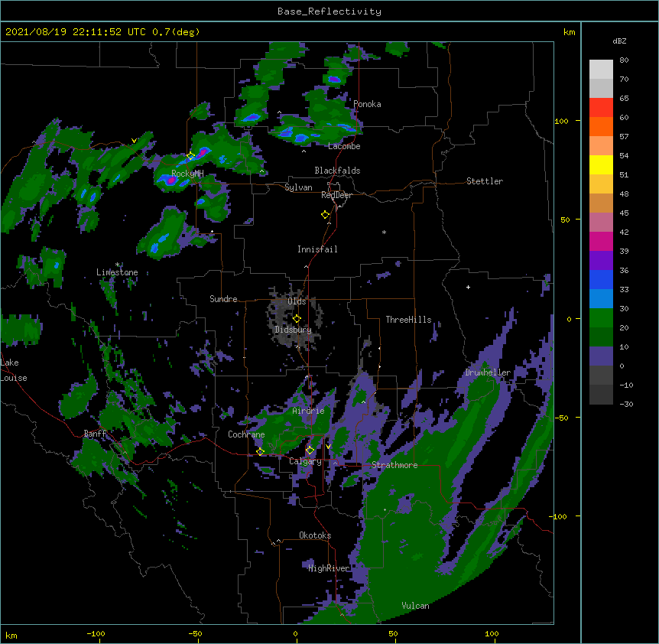Click the white asterisk marker east of Innisfail
This screenshot has height=644, width=659.
pyautogui.click(x=384, y=232)
